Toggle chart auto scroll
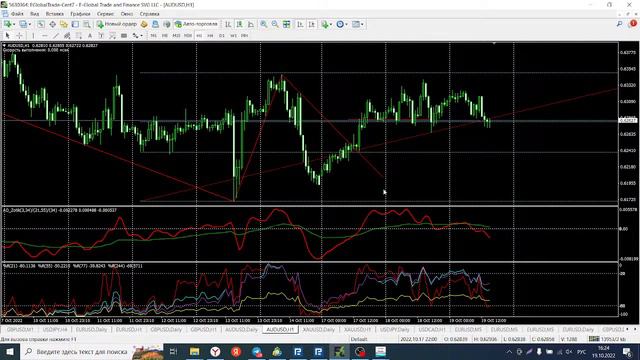This screenshot has height=360, width=640. point(300,24)
